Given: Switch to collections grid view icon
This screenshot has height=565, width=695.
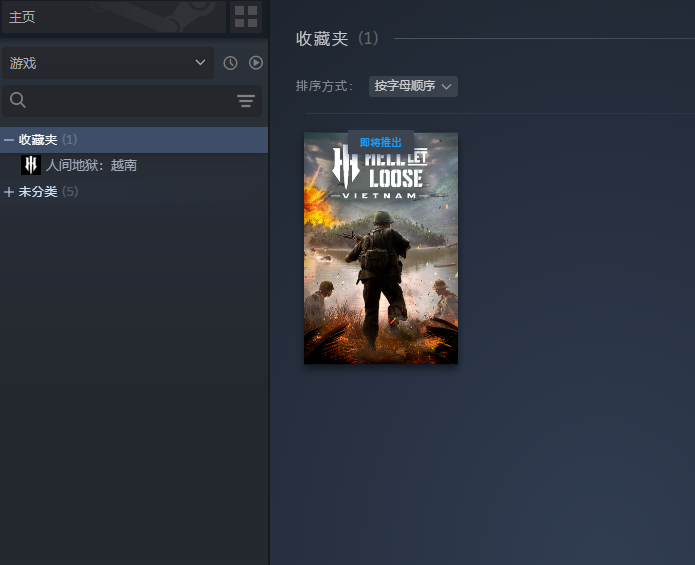Looking at the screenshot, I should coord(246,17).
